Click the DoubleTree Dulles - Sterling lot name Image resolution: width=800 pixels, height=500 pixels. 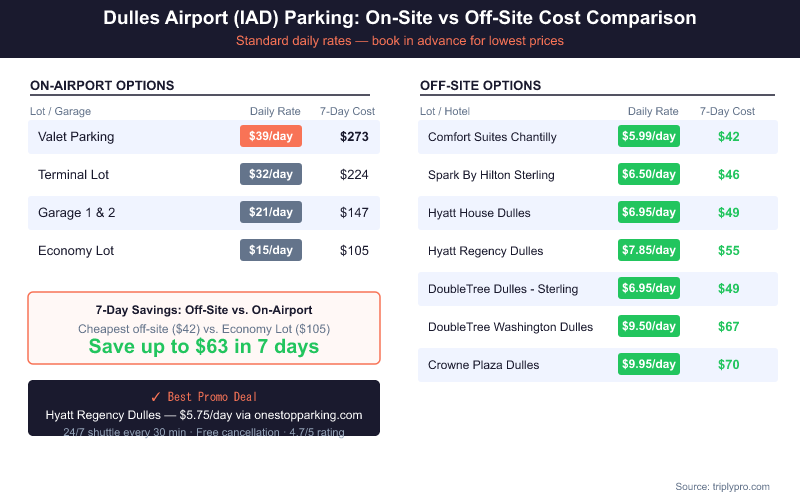coord(503,289)
